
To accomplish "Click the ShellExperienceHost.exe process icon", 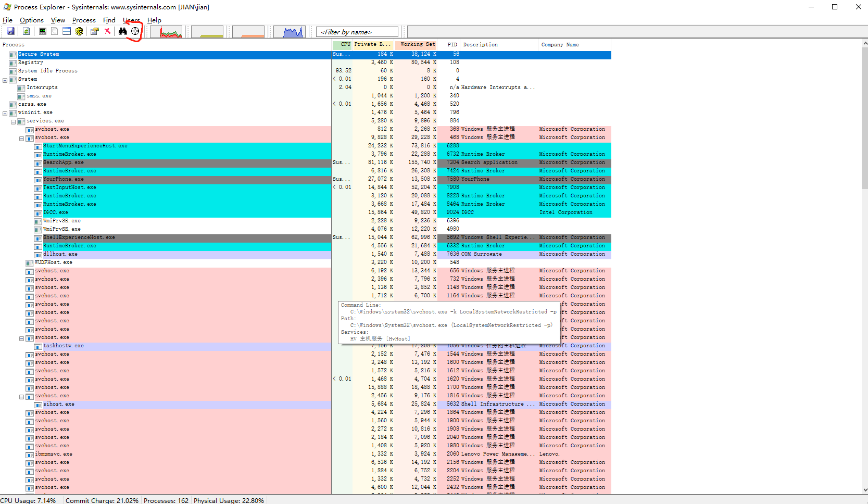I will pyautogui.click(x=38, y=238).
